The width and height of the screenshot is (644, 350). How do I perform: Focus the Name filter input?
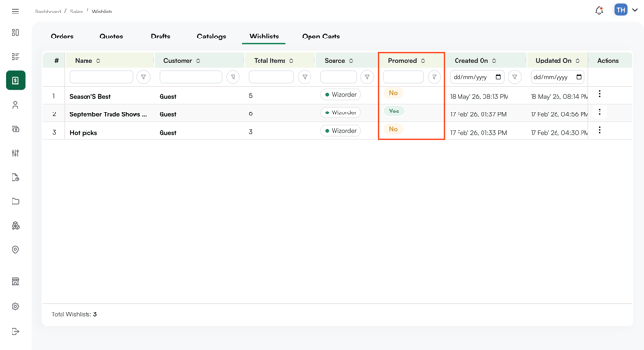(x=101, y=77)
